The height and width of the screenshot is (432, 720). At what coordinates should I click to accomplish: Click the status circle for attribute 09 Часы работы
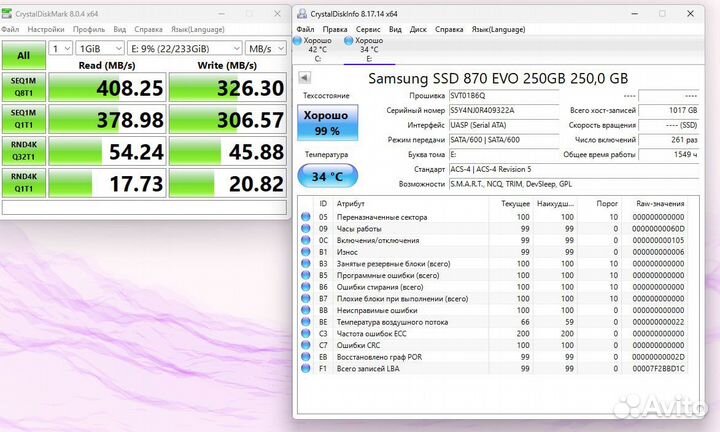tap(306, 228)
